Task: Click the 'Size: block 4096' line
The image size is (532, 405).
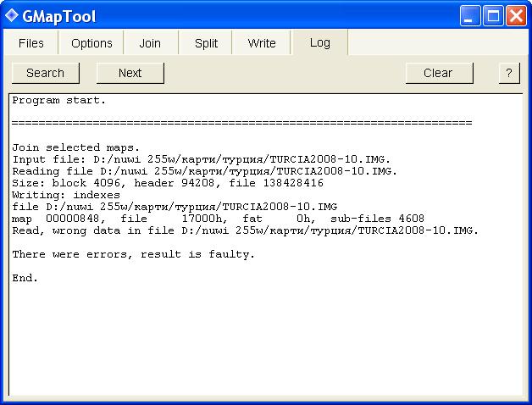Action: (x=168, y=183)
